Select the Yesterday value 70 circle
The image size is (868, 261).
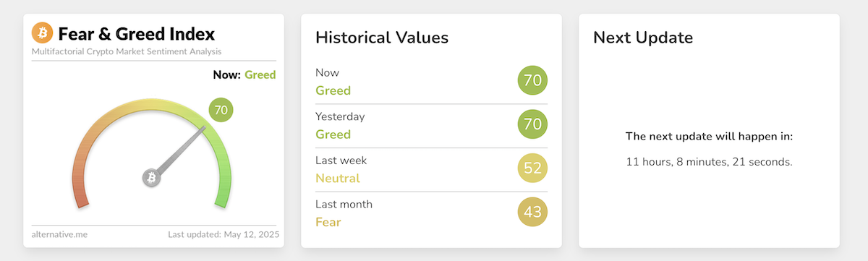click(532, 124)
